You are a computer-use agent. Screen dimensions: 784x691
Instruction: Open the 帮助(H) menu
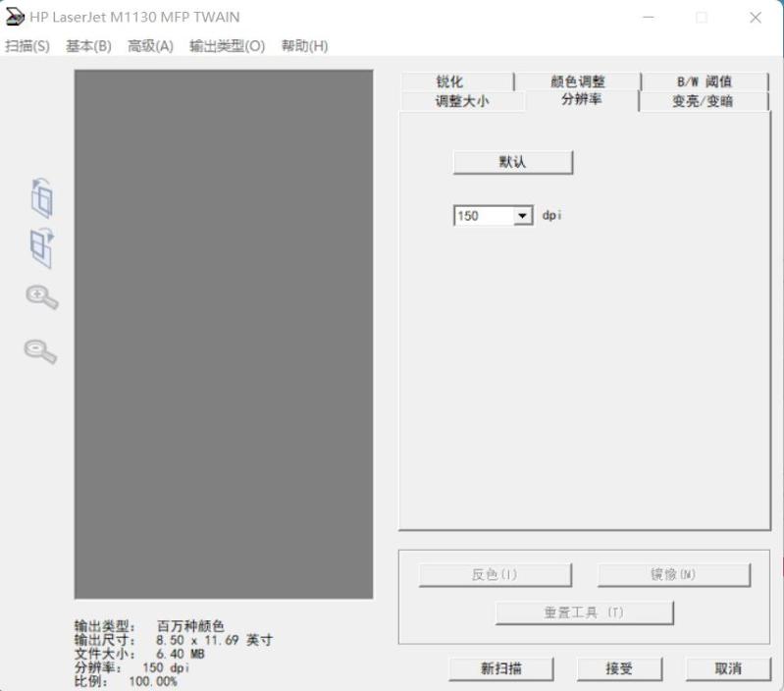(304, 46)
